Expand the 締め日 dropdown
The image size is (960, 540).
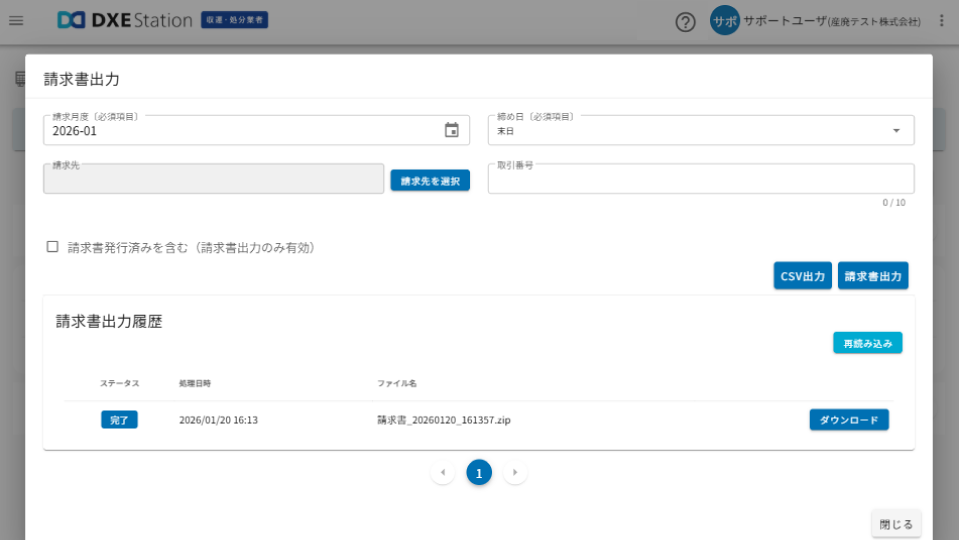click(896, 130)
